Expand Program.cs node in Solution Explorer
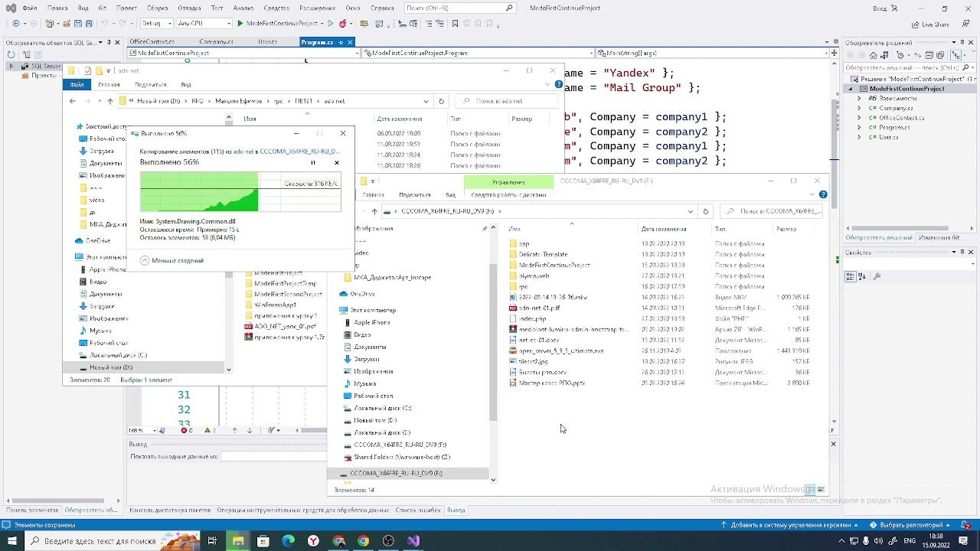 [x=860, y=128]
